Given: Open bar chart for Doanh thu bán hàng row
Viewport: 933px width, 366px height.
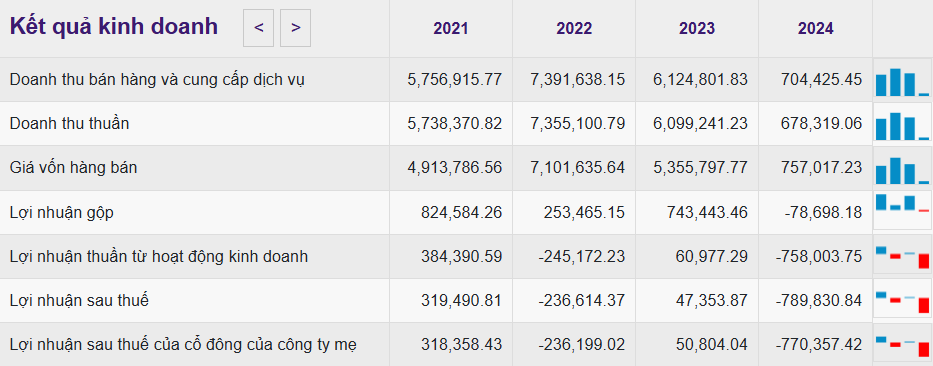Looking at the screenshot, I should pyautogui.click(x=902, y=80).
